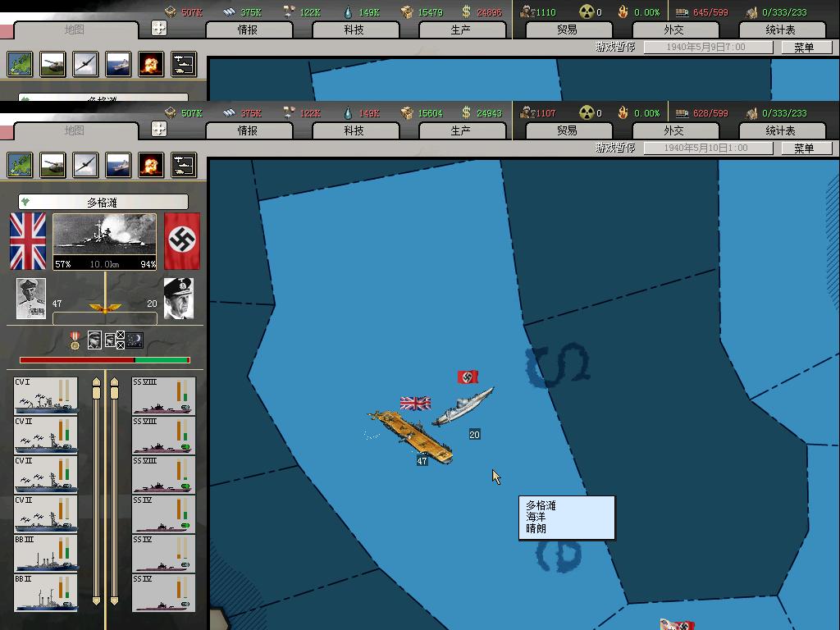
Task: Open the 统计表 tab in upper strip
Action: pos(782,30)
